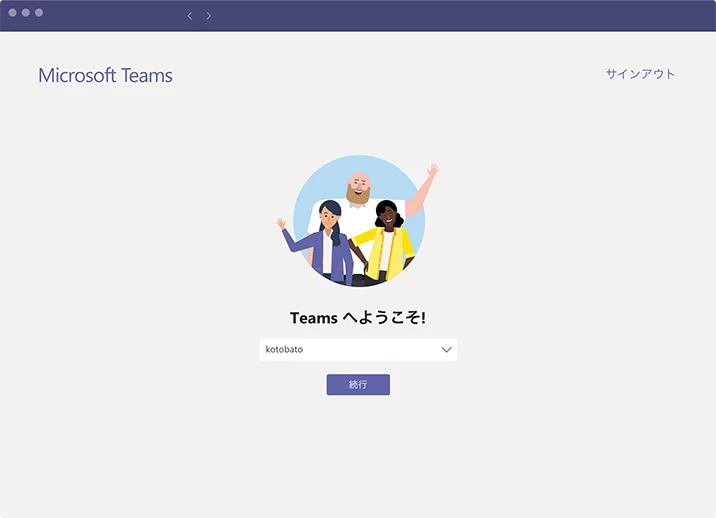Click the back navigation arrow
Viewport: 716px width, 518px height.
(190, 16)
